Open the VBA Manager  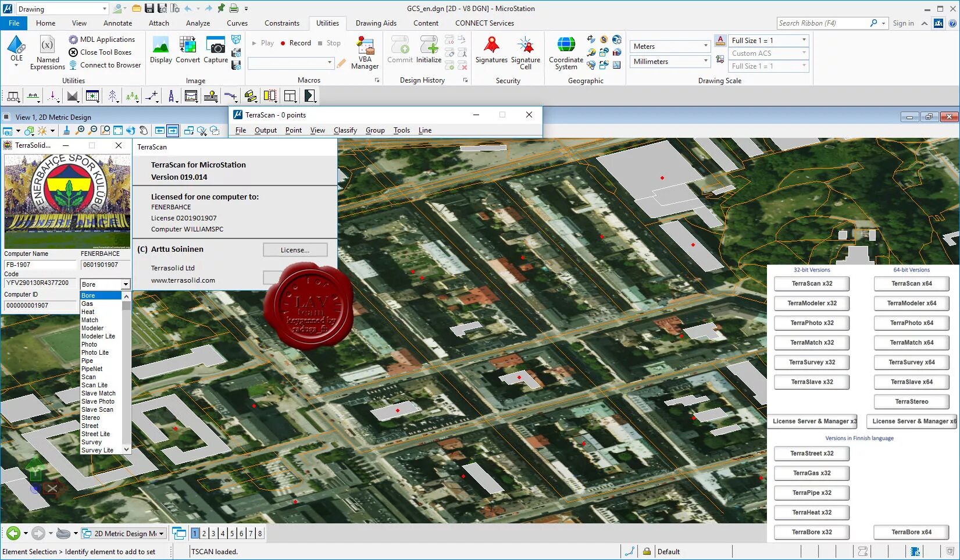pos(365,53)
